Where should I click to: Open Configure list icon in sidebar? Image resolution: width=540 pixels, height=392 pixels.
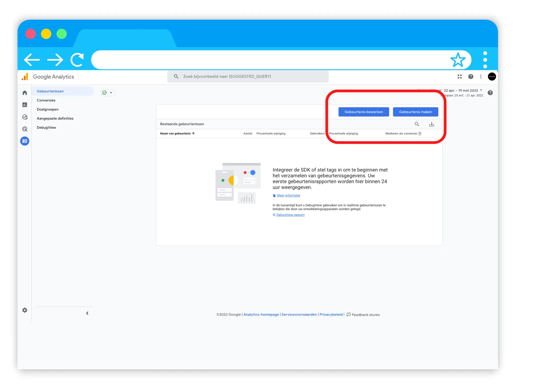[25, 141]
